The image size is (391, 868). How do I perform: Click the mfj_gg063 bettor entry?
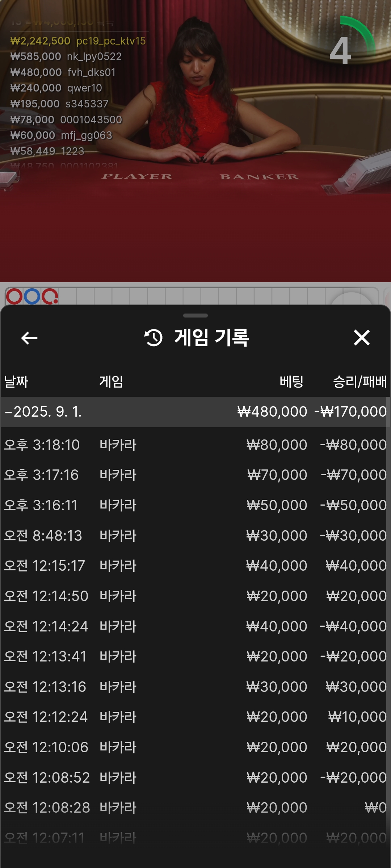point(61,135)
